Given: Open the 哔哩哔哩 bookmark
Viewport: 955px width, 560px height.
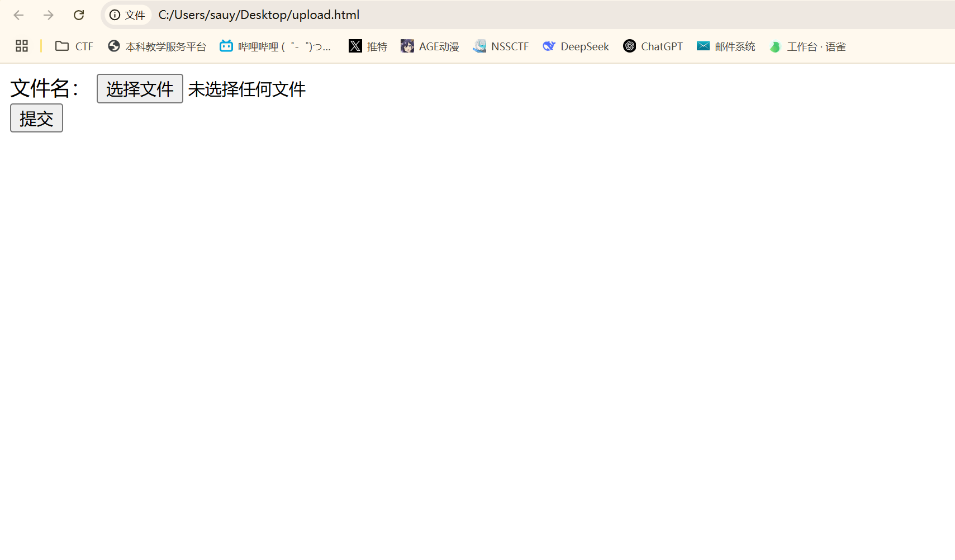Looking at the screenshot, I should pos(275,46).
